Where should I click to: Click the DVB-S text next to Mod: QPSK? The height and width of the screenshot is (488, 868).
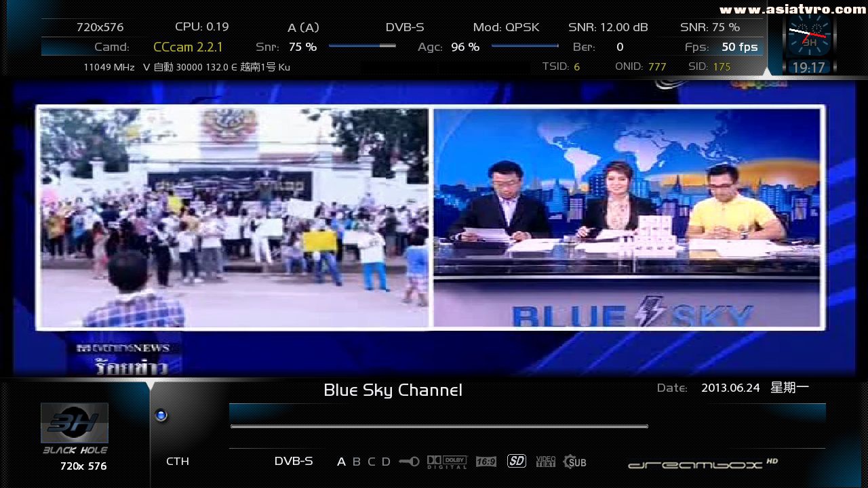[x=405, y=27]
